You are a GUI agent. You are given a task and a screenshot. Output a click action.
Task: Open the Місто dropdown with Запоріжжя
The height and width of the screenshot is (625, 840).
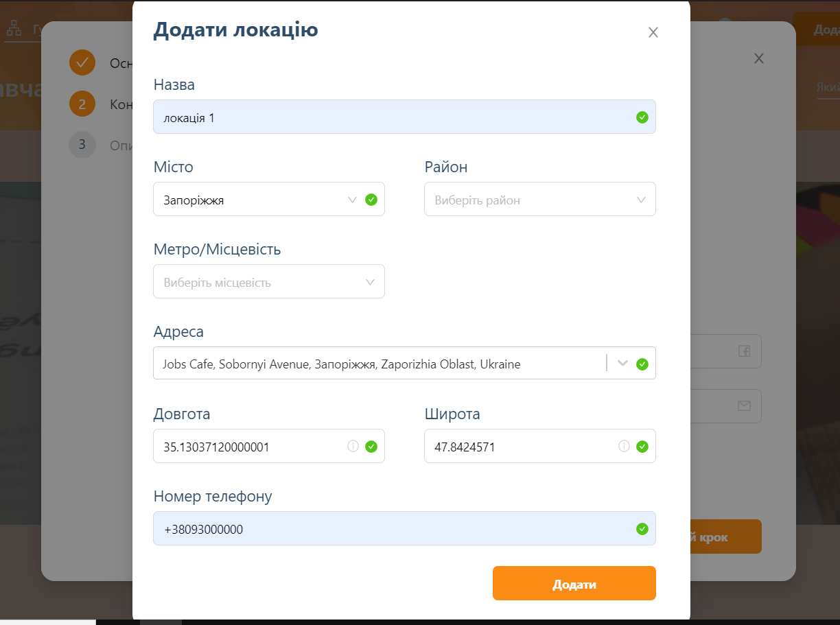(x=269, y=199)
